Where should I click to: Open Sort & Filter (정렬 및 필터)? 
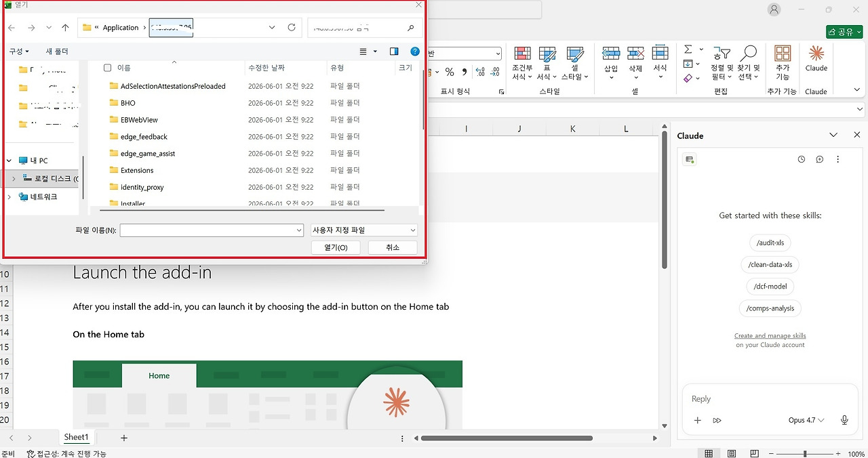point(722,64)
